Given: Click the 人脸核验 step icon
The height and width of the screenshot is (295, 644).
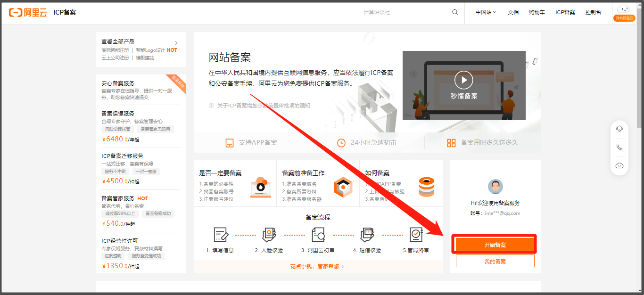Looking at the screenshot, I should tap(269, 235).
